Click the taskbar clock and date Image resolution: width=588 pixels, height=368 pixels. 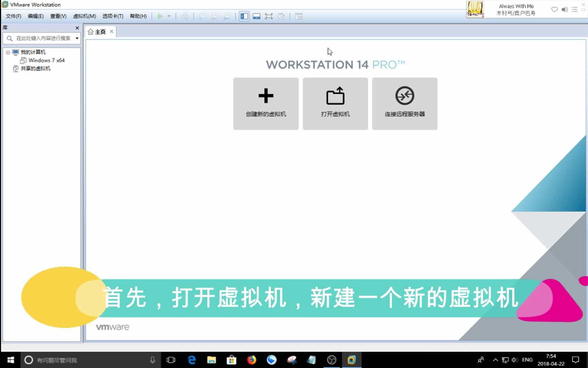tap(551, 360)
